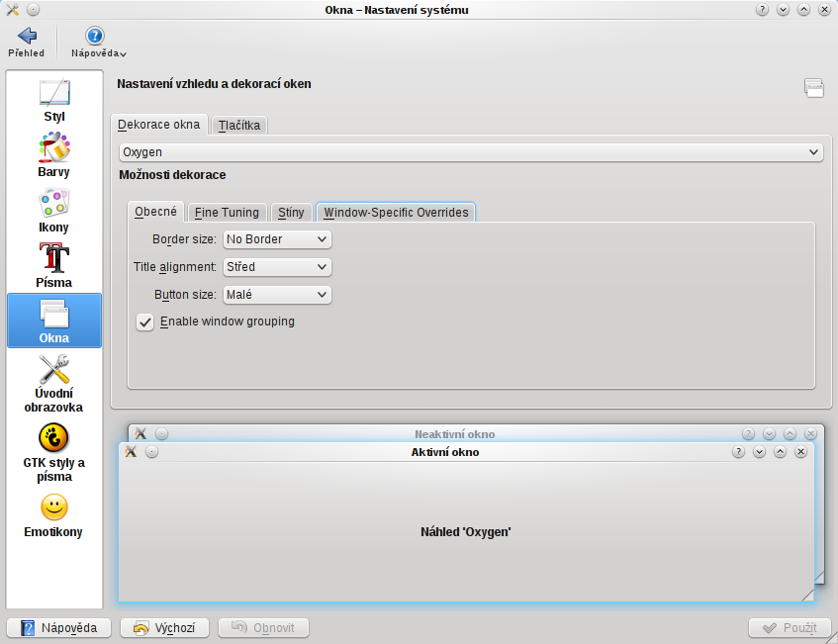Click the round sticky button in main titlebar
This screenshot has height=644, width=838.
(33, 10)
